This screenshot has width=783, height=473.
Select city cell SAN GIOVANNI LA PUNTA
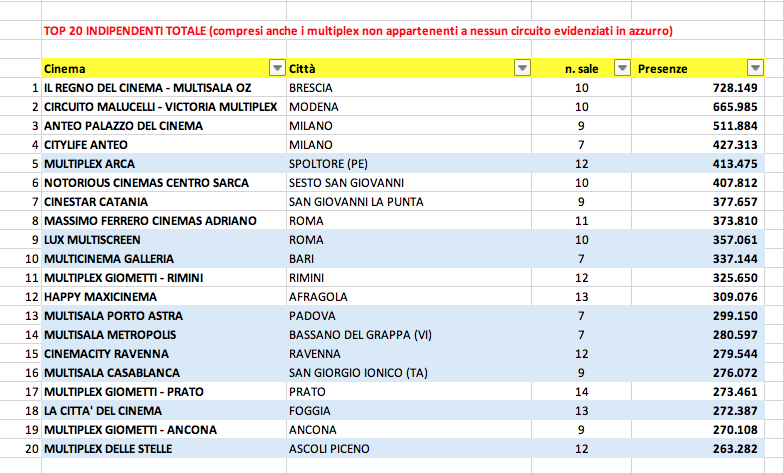pyautogui.click(x=409, y=202)
